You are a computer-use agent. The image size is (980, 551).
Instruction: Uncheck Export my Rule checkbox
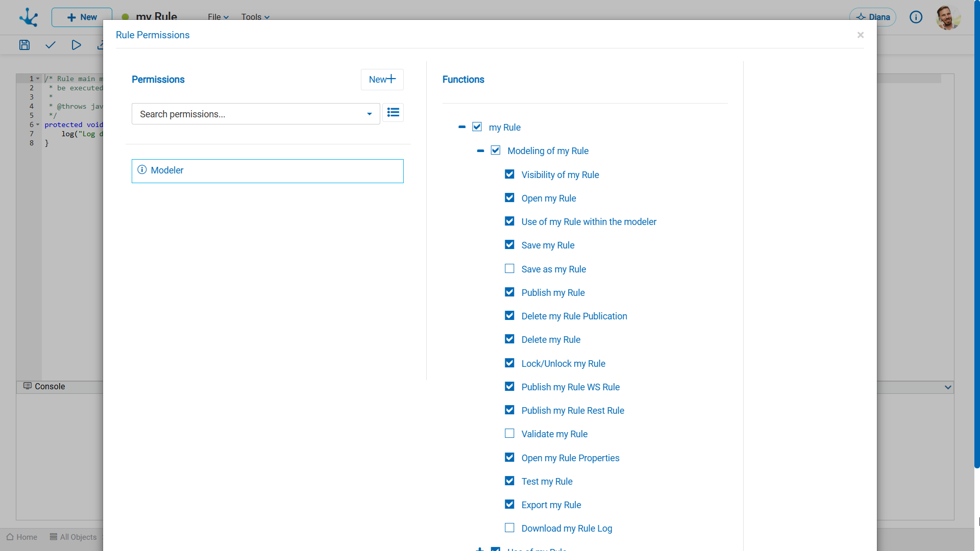coord(509,504)
